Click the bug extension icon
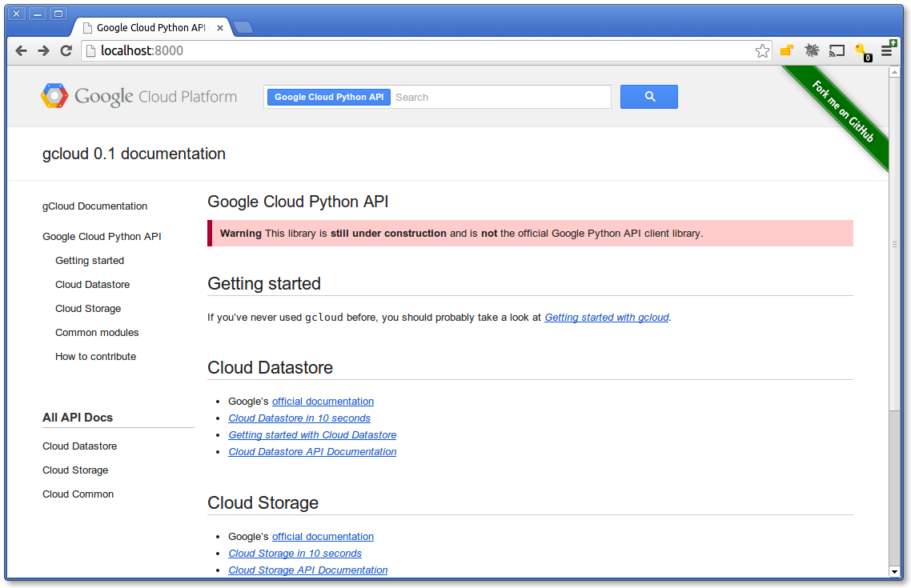 tap(812, 50)
